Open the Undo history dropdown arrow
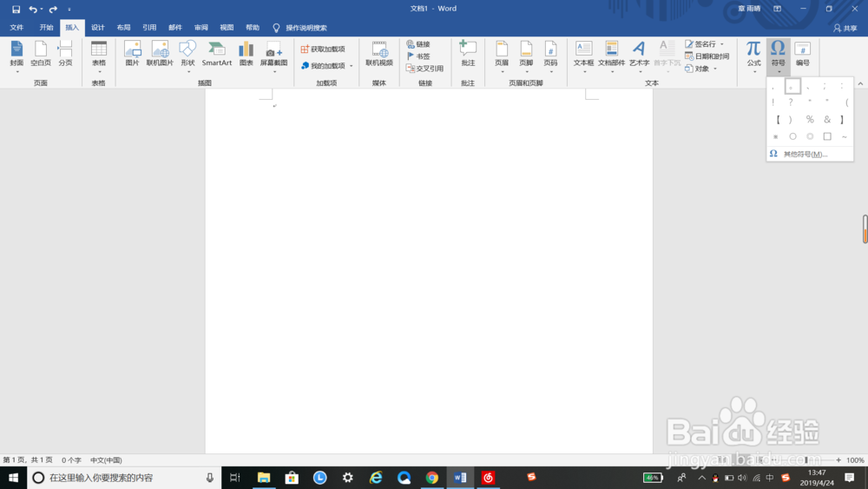 (x=42, y=9)
